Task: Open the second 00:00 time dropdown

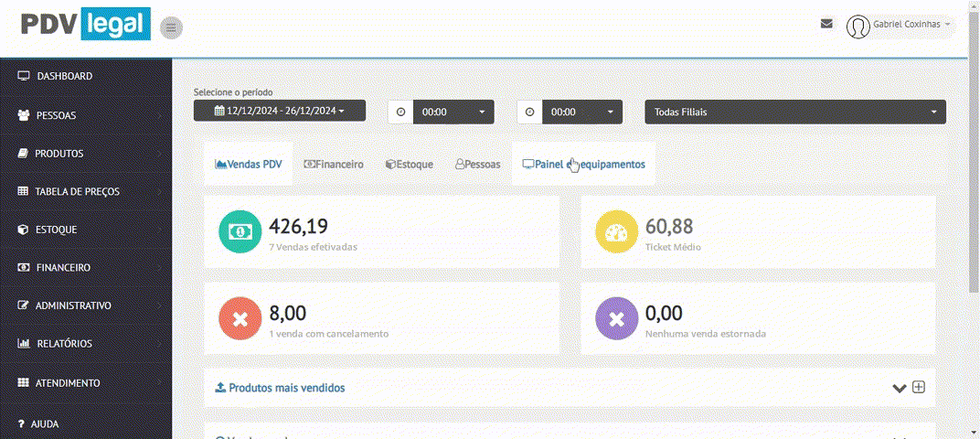Action: tap(582, 112)
